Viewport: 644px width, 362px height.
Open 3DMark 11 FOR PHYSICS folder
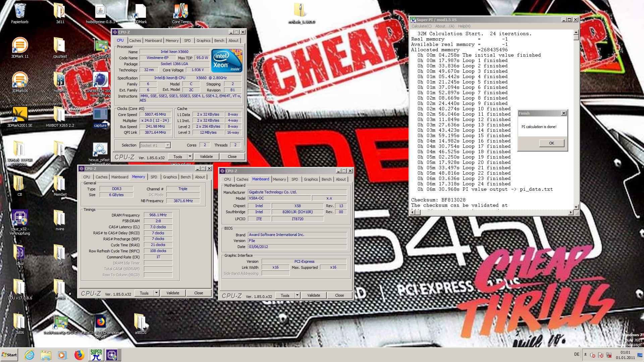tap(19, 153)
